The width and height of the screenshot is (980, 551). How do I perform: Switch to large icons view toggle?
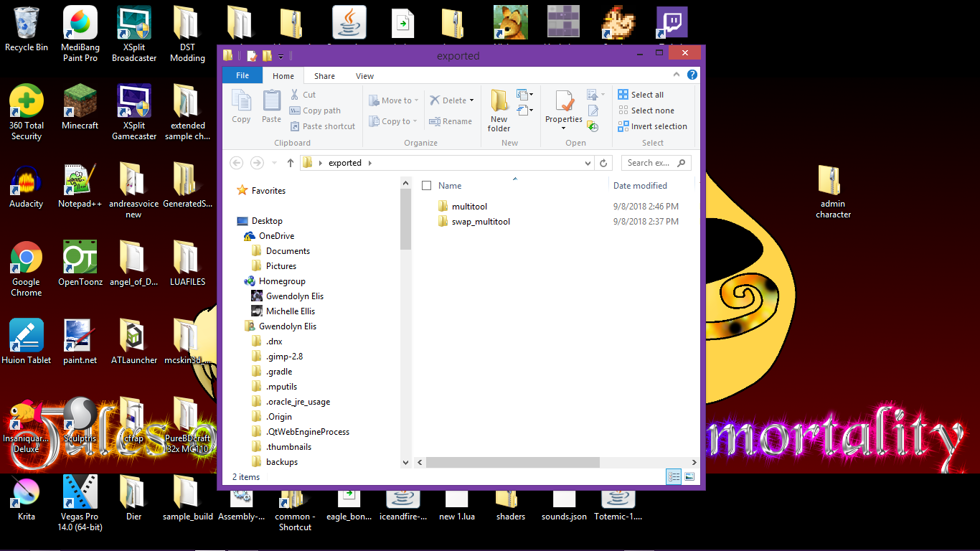(x=689, y=476)
